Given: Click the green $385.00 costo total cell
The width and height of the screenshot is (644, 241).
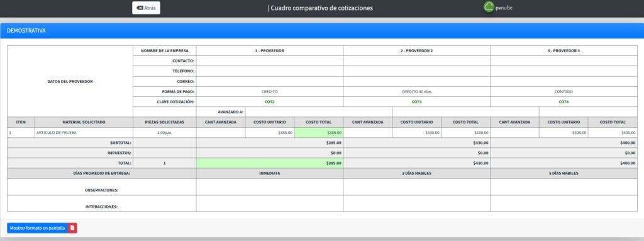Looking at the screenshot, I should [x=319, y=132].
